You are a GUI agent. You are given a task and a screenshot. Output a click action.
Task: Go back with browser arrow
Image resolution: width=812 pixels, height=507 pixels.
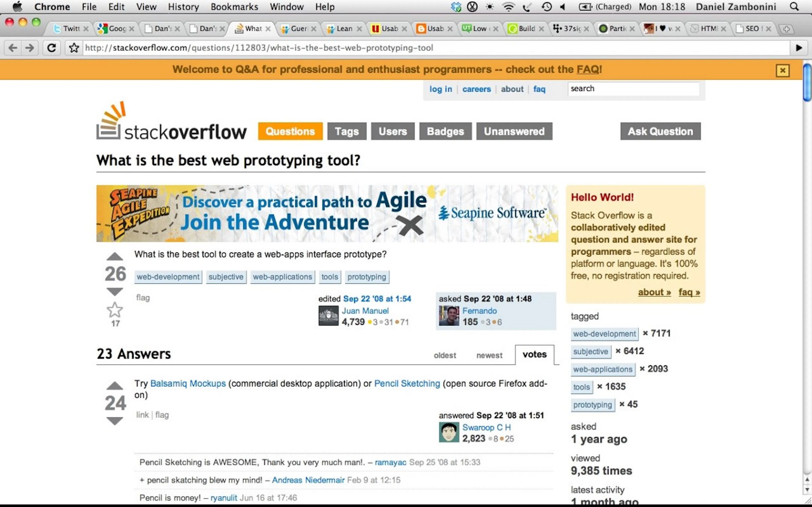tap(13, 48)
